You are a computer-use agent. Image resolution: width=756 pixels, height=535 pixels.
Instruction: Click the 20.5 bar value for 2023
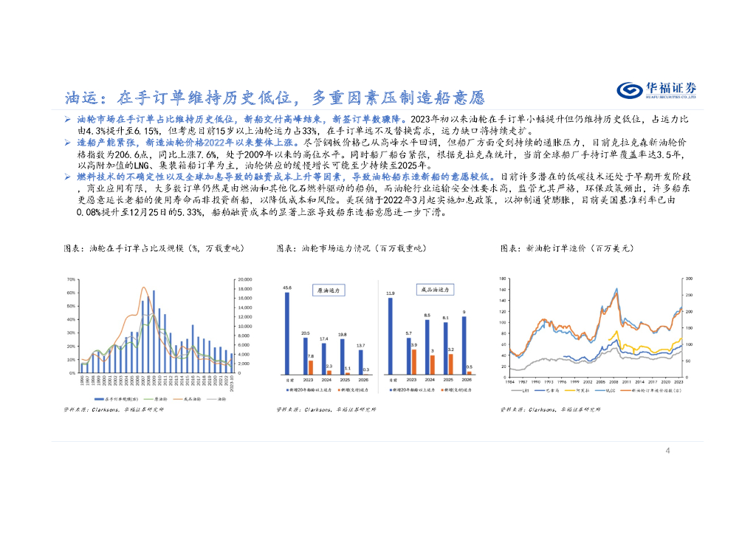click(305, 333)
